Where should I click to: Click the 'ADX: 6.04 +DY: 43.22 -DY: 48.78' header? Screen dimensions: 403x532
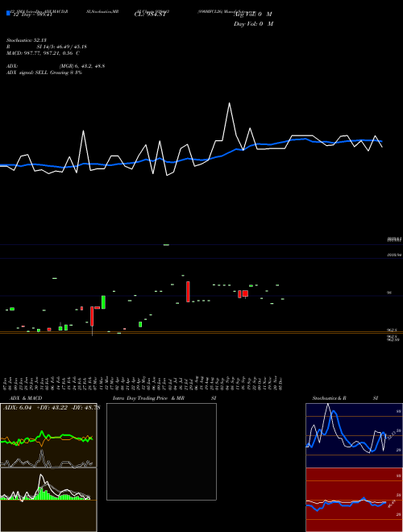tap(52, 408)
